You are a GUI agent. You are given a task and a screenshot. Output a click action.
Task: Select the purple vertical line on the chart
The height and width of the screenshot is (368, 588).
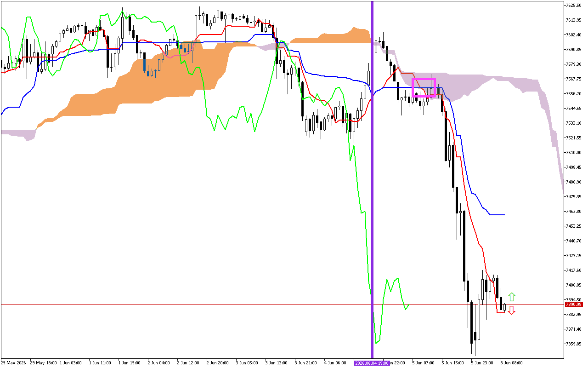(x=372, y=179)
